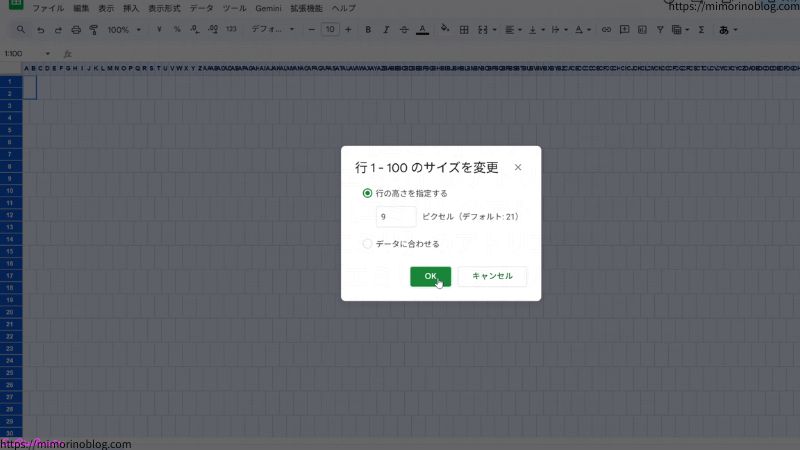Viewport: 800px width, 450px height.
Task: Click the search menus magnifier icon
Action: click(21, 30)
